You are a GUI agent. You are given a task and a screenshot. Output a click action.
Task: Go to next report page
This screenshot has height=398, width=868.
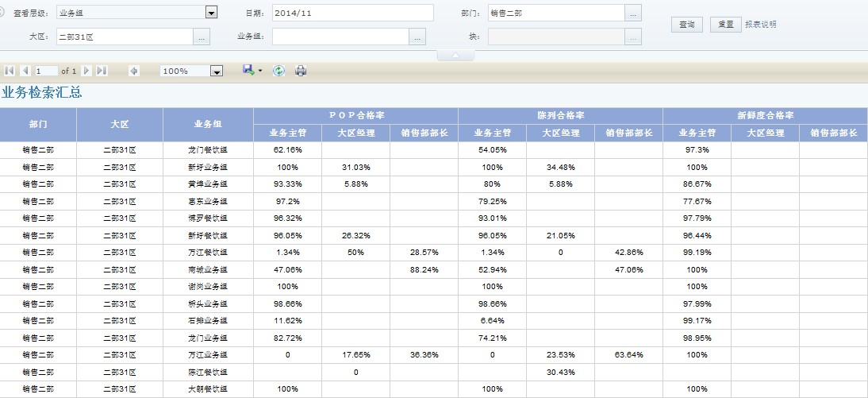86,71
